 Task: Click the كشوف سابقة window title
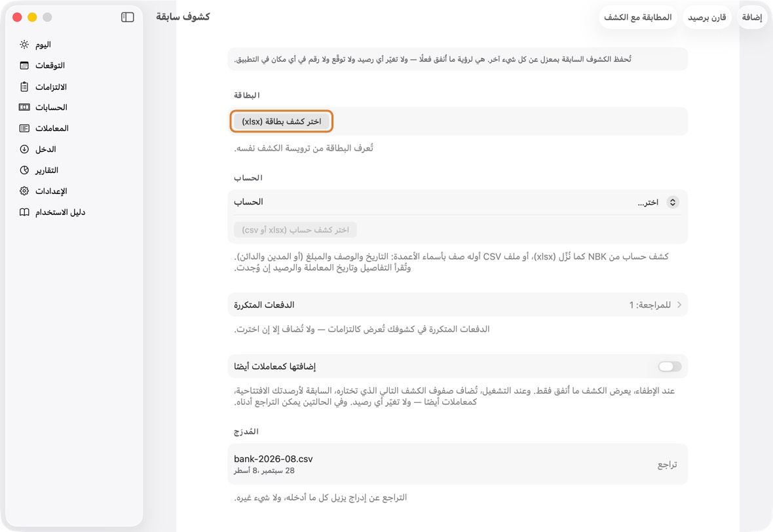183,17
